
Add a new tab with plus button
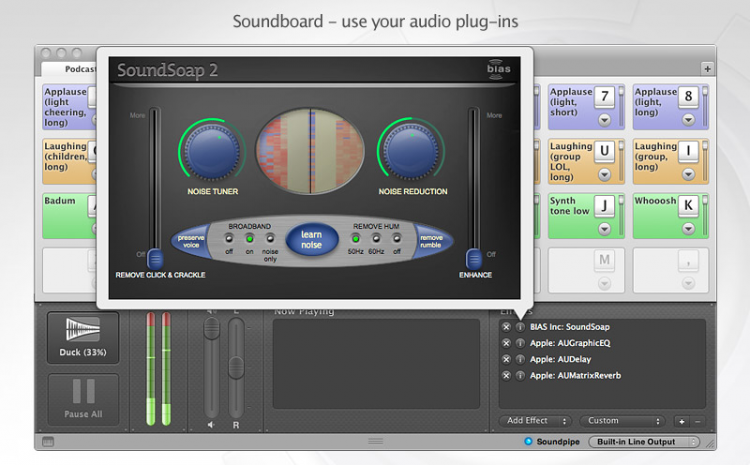(x=707, y=68)
